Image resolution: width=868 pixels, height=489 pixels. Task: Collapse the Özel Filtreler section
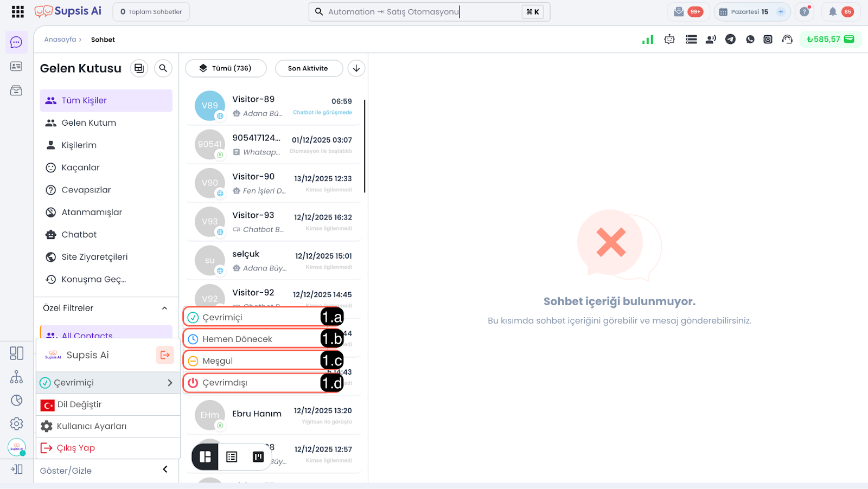click(x=164, y=308)
